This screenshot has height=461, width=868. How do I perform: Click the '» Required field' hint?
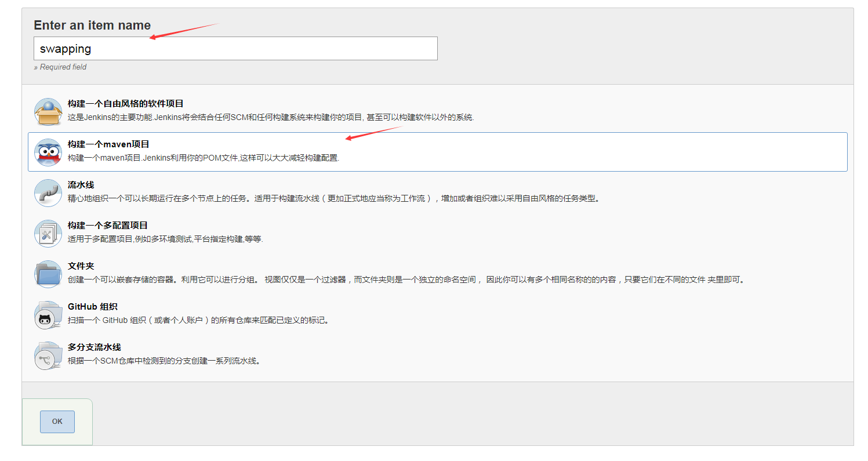(x=60, y=67)
